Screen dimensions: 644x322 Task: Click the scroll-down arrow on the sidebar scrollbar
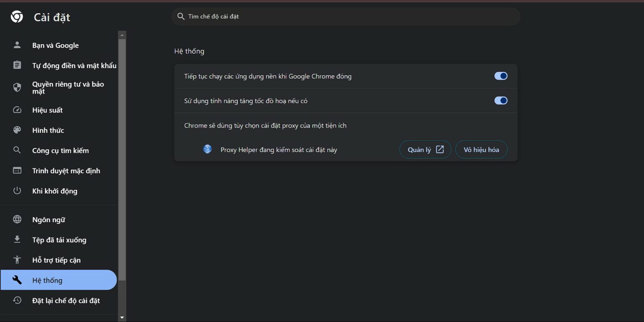point(122,317)
